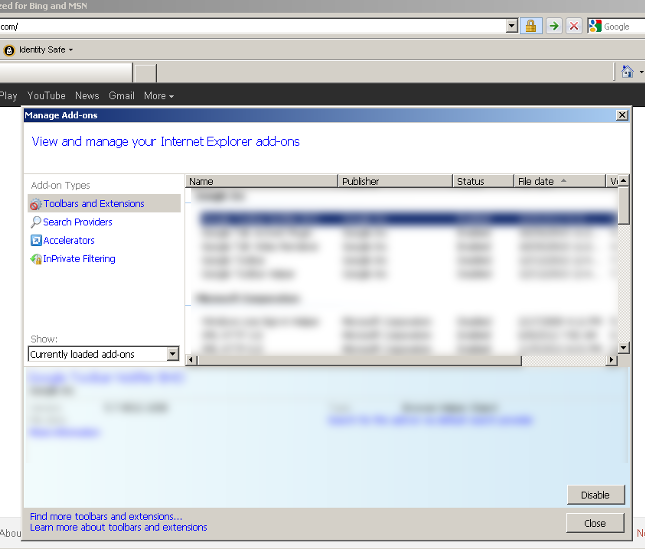Click the green Go arrow icon
This screenshot has height=549, width=645.
coord(553,26)
